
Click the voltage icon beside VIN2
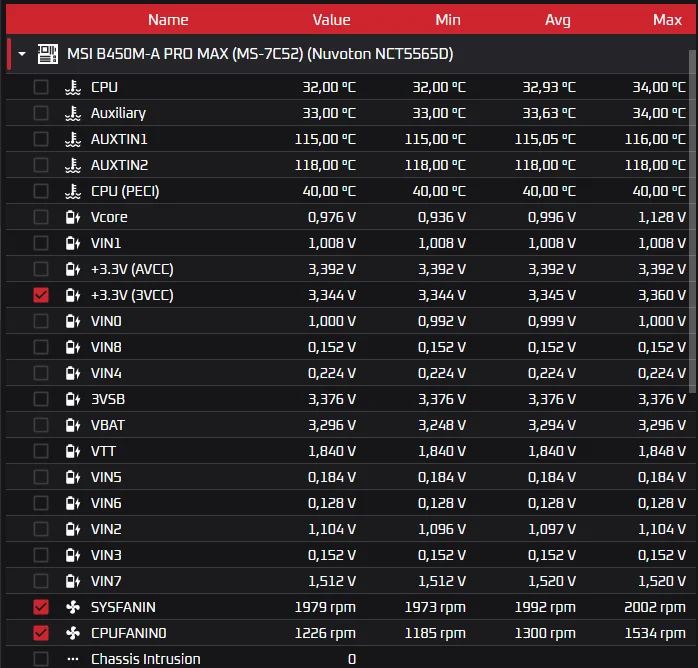73,529
